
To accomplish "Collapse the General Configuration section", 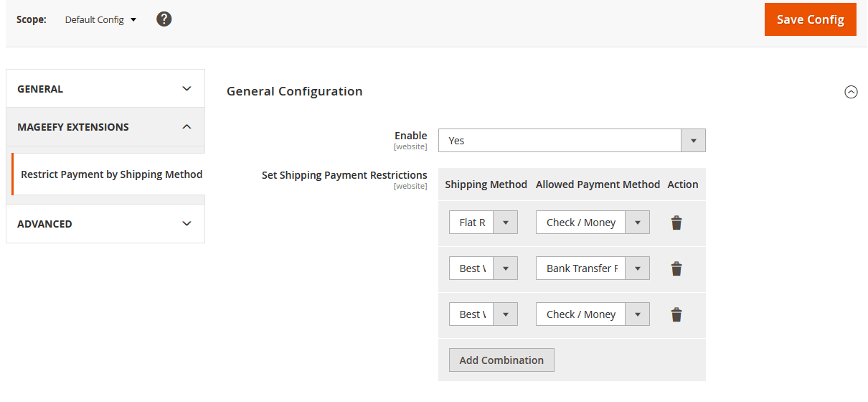I will tap(851, 92).
